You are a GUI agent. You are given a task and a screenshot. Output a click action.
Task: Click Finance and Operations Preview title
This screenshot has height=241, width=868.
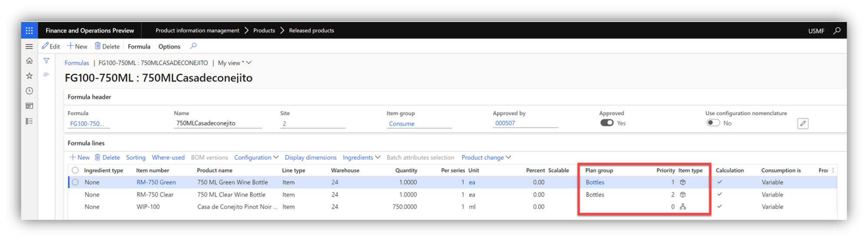click(x=90, y=30)
